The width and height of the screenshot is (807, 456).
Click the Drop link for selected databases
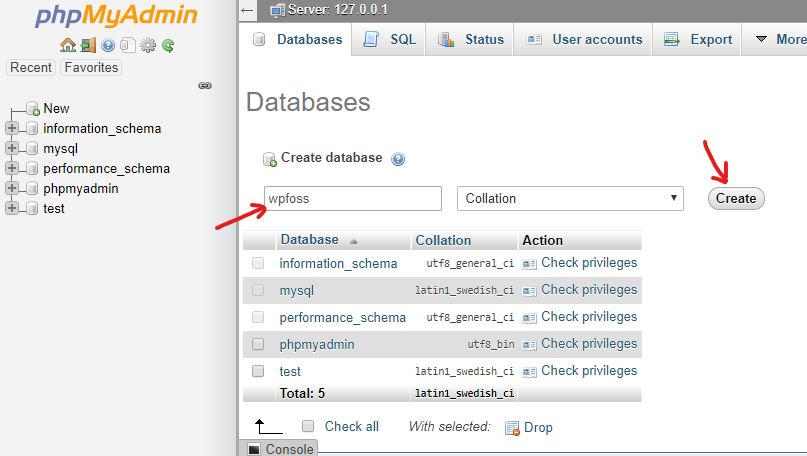click(538, 427)
